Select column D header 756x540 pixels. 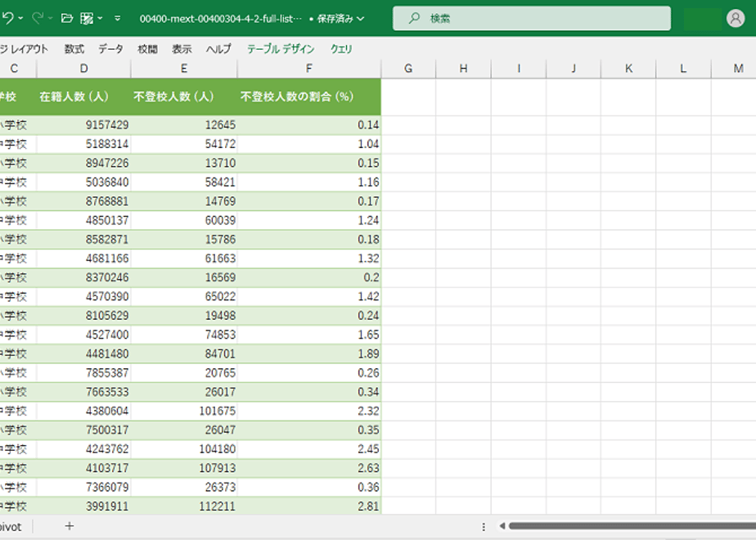click(x=83, y=69)
